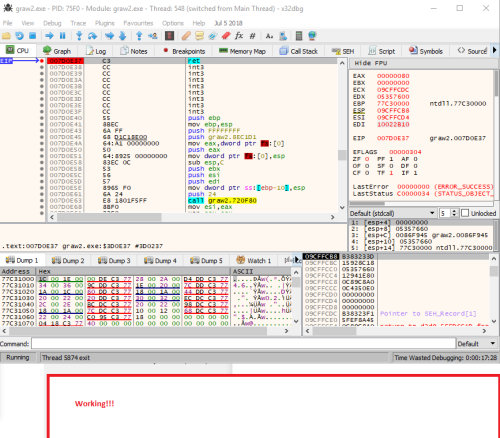500x438 pixels.
Task: Open the Patches icon in toolbar
Action: pos(186,36)
